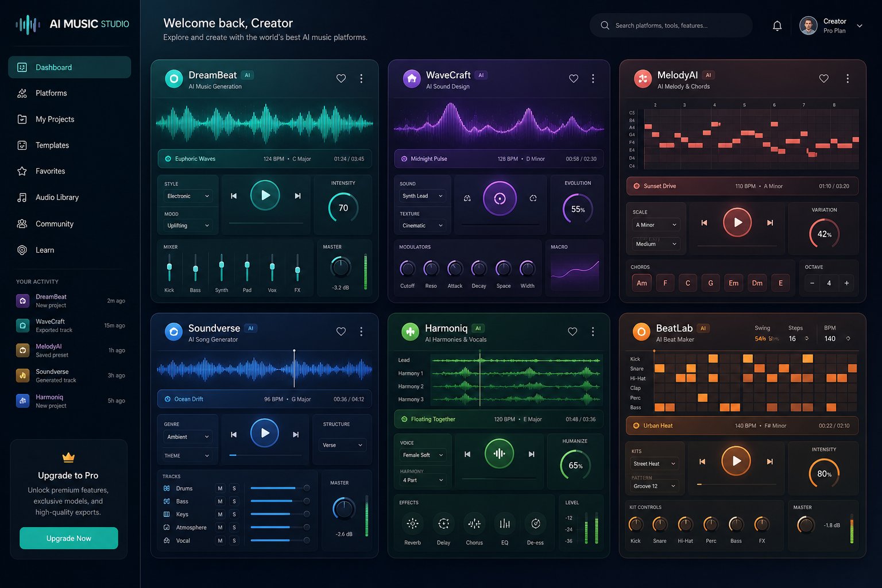Increase octave with the plus button

coord(846,283)
